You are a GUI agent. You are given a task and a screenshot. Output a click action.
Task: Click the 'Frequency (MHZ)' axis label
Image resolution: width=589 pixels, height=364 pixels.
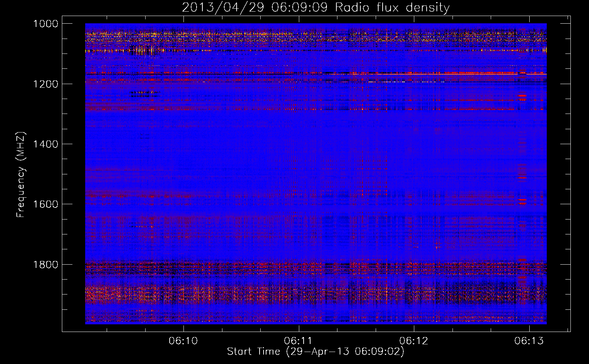pos(21,175)
